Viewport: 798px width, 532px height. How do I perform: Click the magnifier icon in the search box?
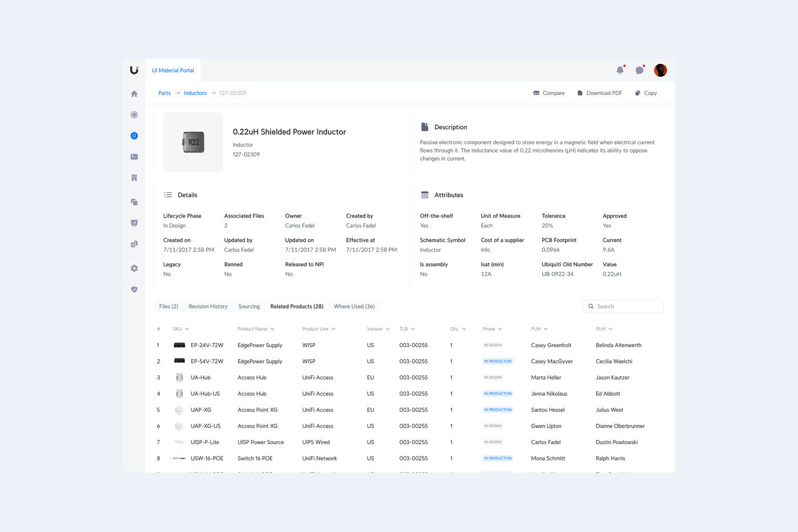(591, 306)
